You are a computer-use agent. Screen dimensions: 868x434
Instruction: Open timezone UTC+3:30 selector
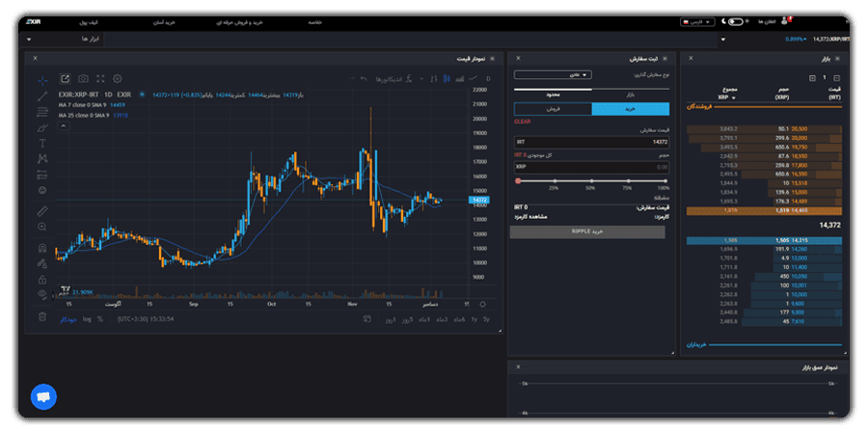(146, 319)
